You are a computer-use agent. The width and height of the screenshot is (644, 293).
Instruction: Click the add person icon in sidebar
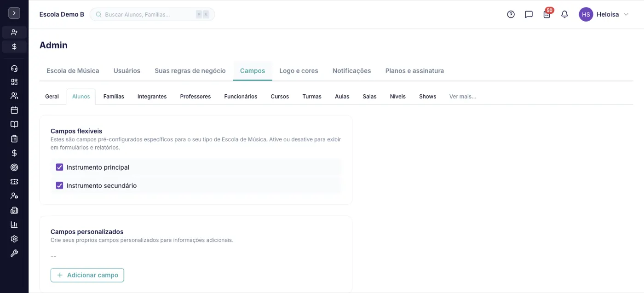[14, 32]
